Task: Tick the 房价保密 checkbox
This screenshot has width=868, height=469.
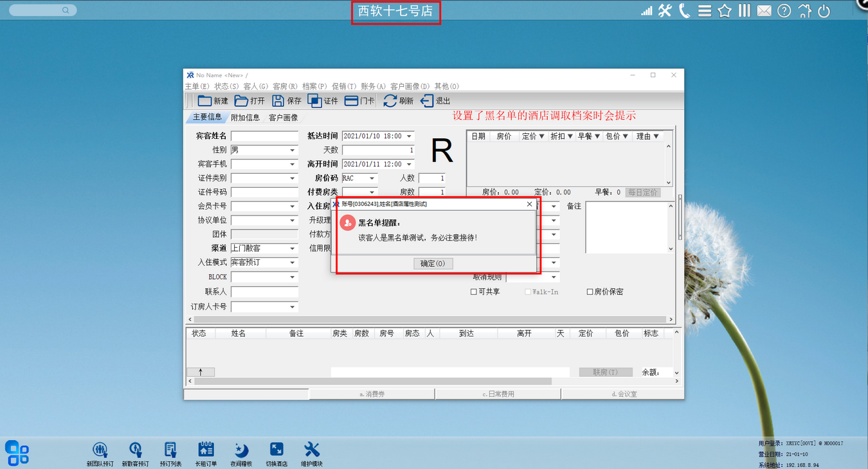Action: (x=590, y=292)
